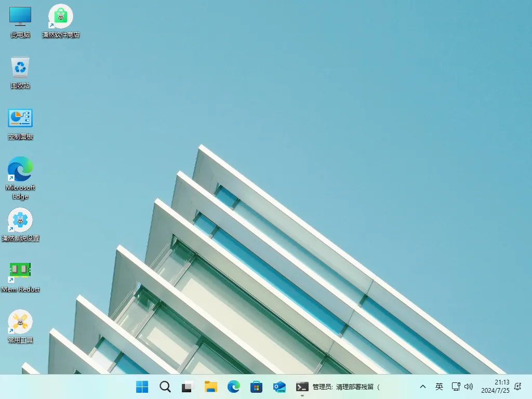Viewport: 532px width, 399px height.
Task: Click the taskbar Search icon
Action: 165,387
